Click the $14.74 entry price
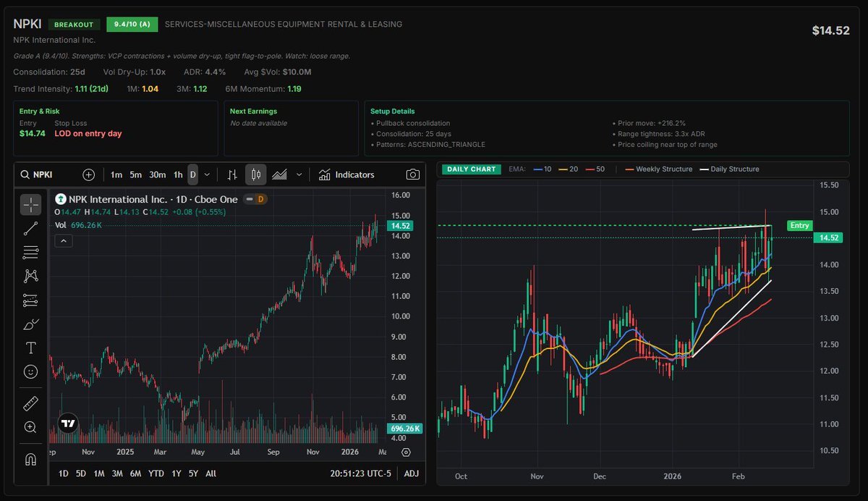Viewport: 868px width, 501px height. pyautogui.click(x=32, y=133)
